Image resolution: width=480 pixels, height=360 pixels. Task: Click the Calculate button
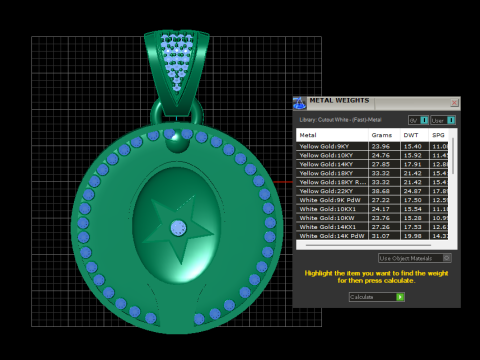[377, 297]
